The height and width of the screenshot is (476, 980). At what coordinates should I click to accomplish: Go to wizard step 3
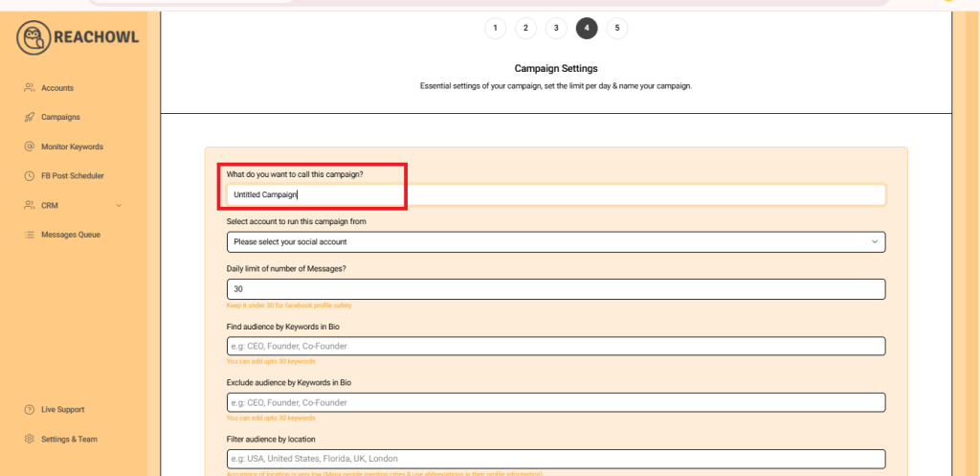[556, 28]
